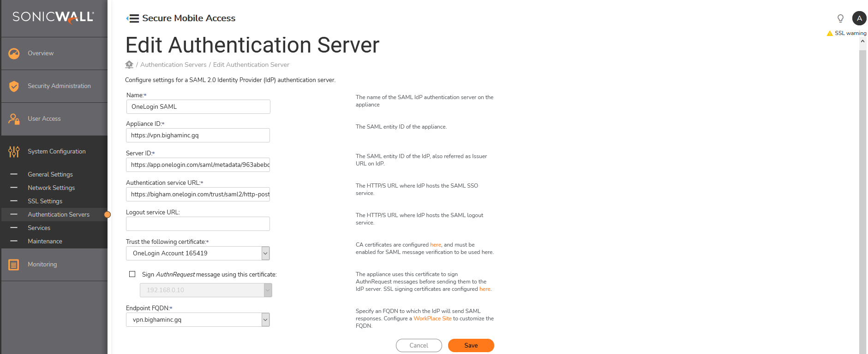868x354 pixels.
Task: Open the user account avatar icon
Action: [859, 18]
